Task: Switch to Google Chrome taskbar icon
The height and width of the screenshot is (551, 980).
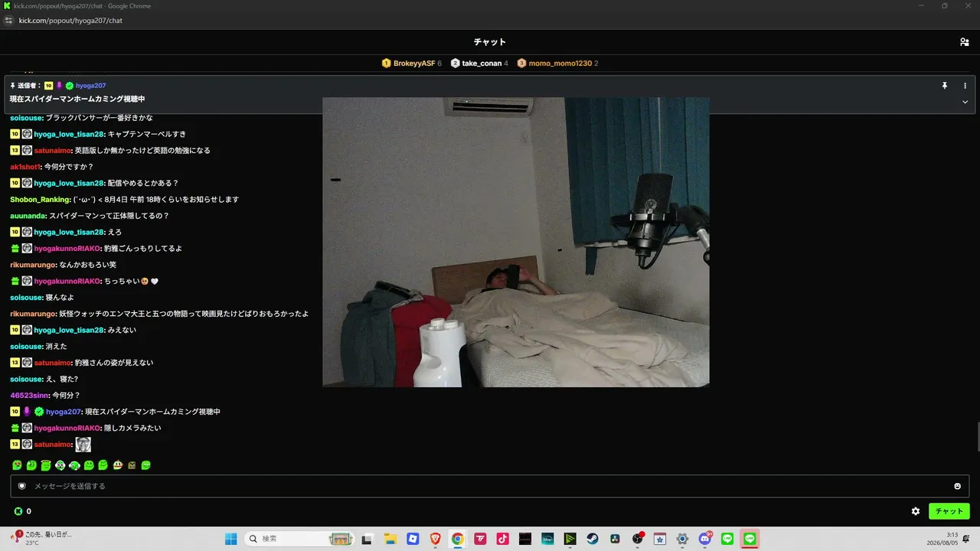Action: [457, 539]
